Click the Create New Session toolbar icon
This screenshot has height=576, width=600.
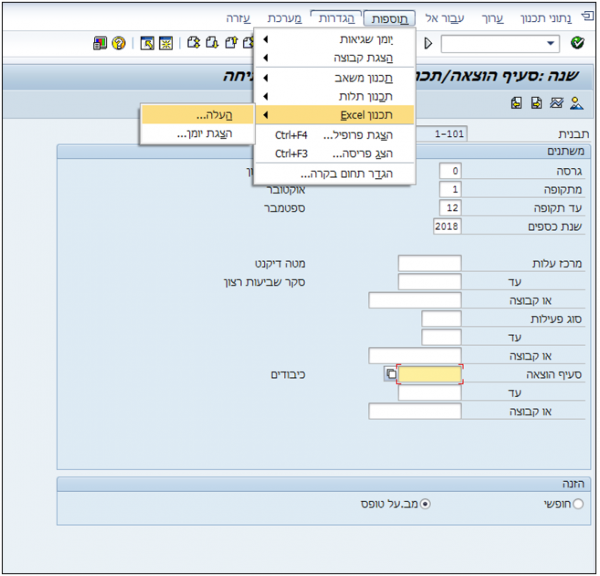pyautogui.click(x=147, y=43)
